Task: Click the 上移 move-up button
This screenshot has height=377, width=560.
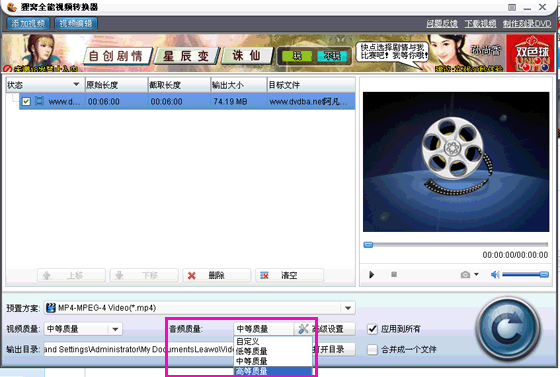Action: 71,275
